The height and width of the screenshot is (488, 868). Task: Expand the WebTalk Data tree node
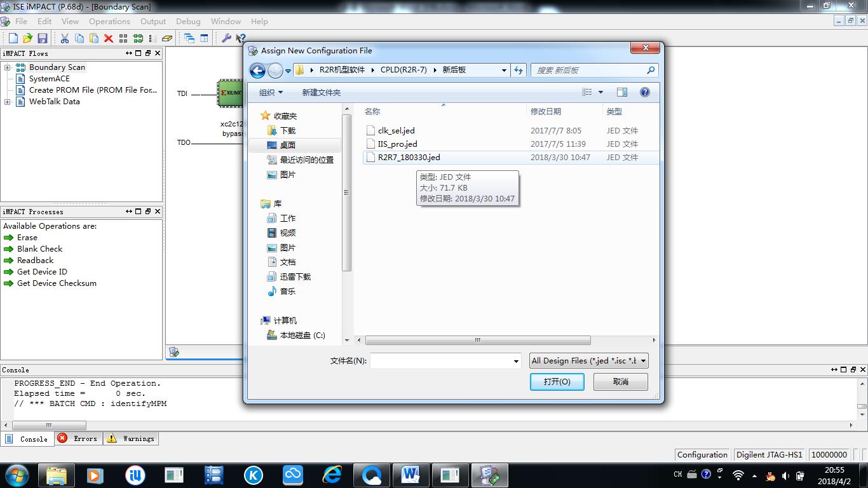[x=7, y=102]
